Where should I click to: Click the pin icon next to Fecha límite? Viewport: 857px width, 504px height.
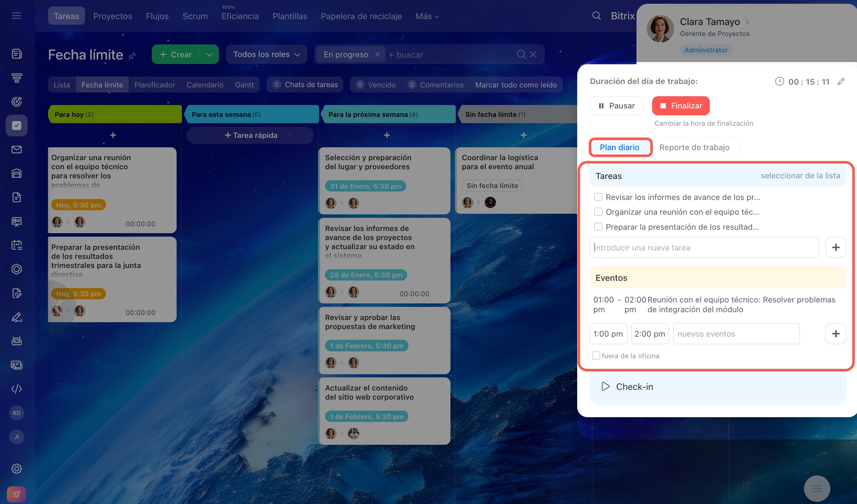pyautogui.click(x=132, y=55)
